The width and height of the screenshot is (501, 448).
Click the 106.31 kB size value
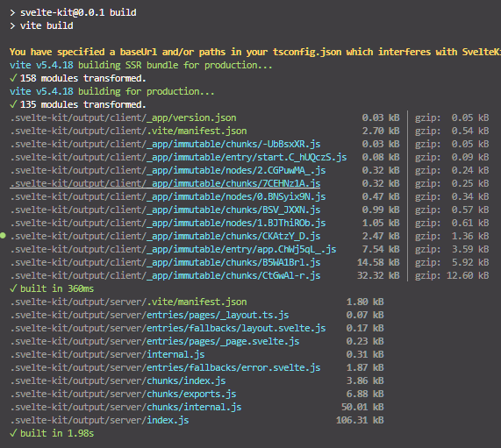coord(360,420)
